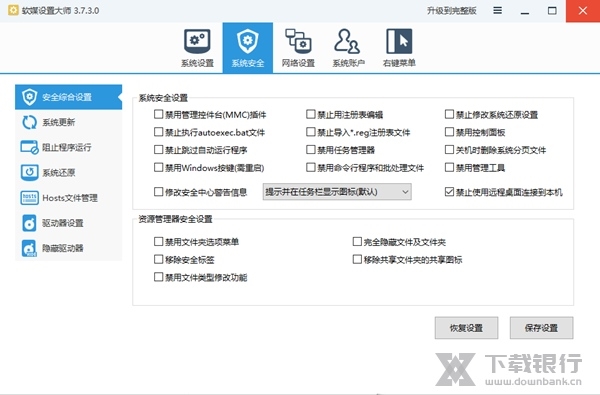Click the 系统更新 refresh icon
This screenshot has height=395, width=600.
pyautogui.click(x=29, y=122)
